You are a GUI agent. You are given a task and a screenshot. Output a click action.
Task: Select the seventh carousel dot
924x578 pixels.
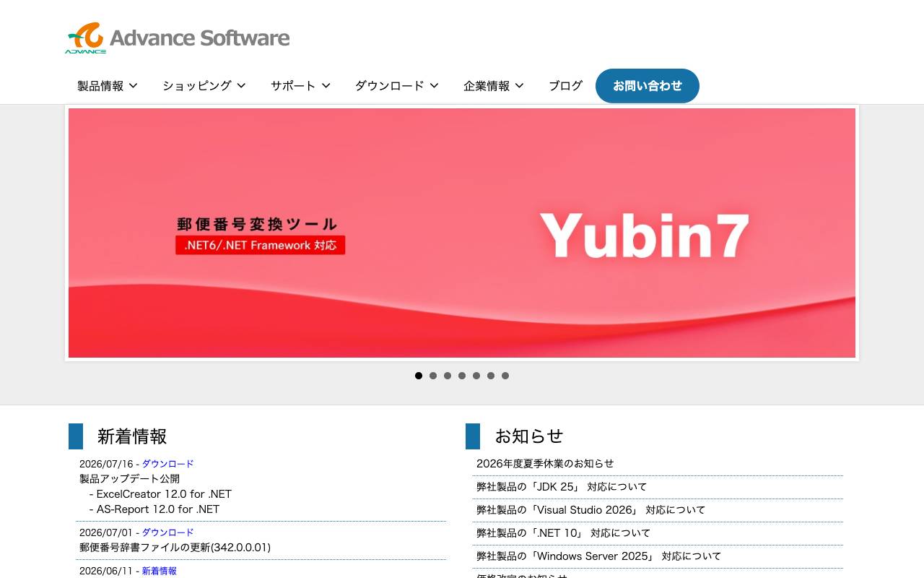pyautogui.click(x=505, y=376)
